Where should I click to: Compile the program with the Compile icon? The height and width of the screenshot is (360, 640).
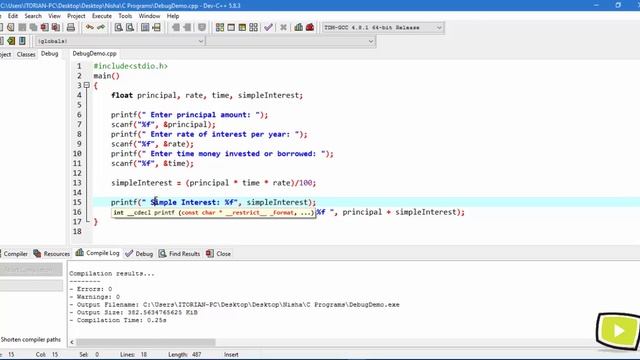point(220,27)
